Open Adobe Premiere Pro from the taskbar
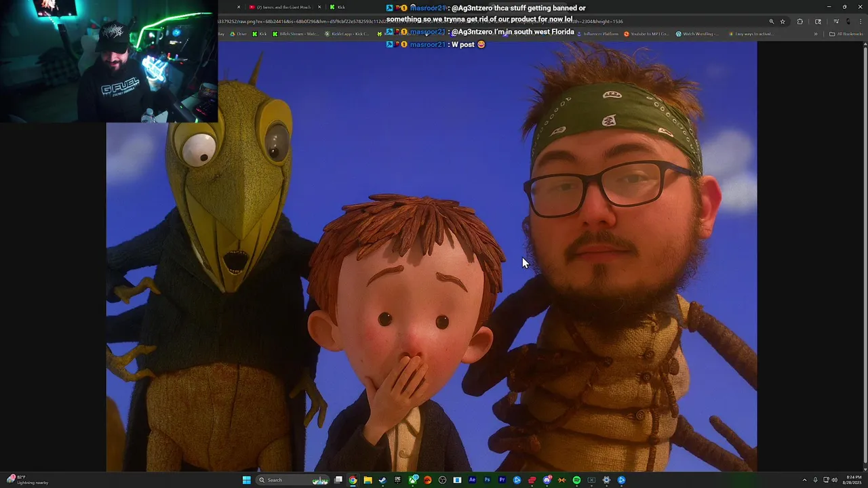The width and height of the screenshot is (868, 488). [x=502, y=480]
